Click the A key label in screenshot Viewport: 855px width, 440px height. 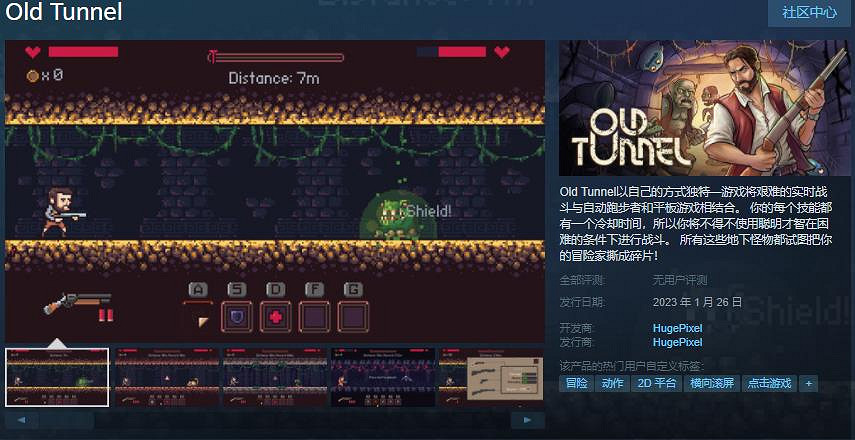[198, 289]
